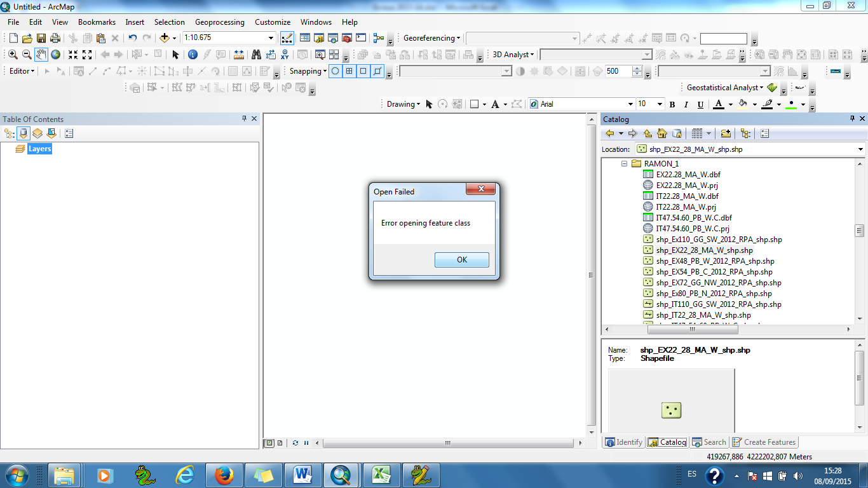
Task: Open the Customize menu
Action: pyautogui.click(x=273, y=22)
